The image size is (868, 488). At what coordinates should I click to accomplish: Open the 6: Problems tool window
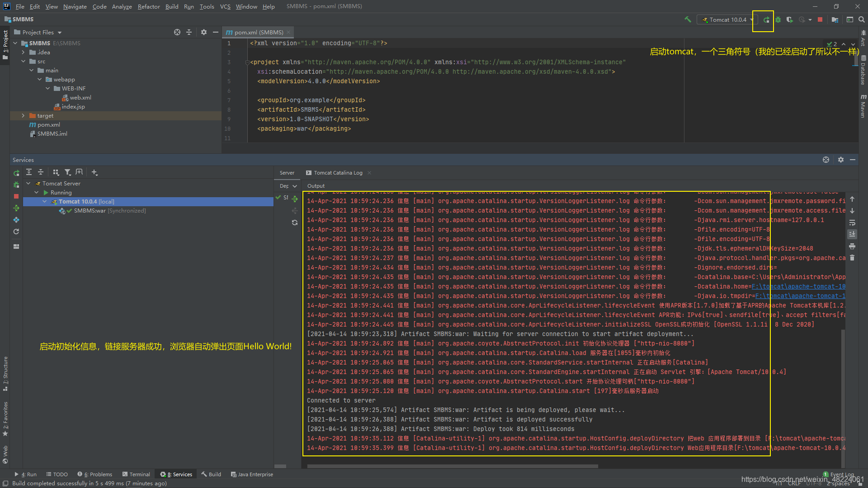(94, 474)
